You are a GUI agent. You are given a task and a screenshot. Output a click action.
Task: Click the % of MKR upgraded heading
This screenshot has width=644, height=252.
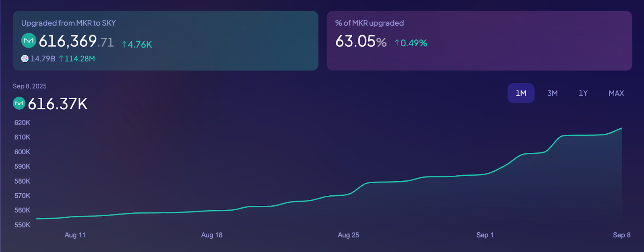(x=369, y=23)
